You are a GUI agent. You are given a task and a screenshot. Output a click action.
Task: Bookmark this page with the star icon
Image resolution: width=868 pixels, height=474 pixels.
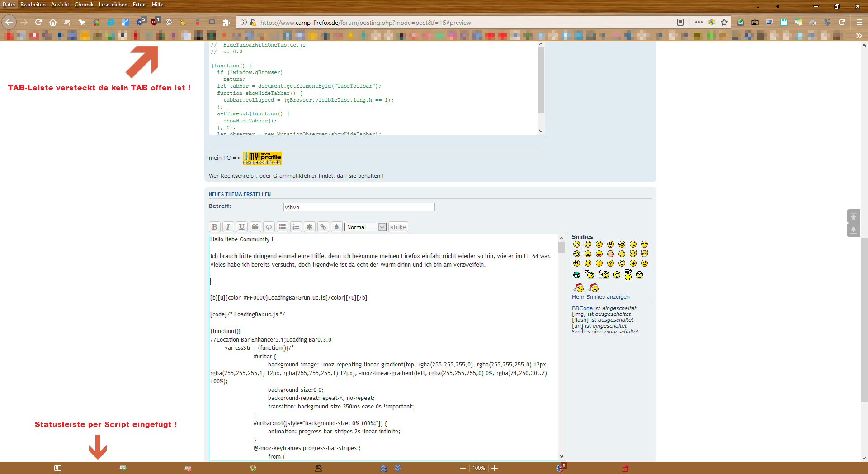[724, 22]
